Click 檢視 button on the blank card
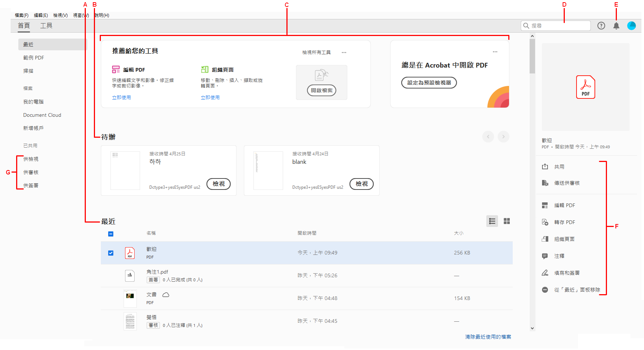Image resolution: width=644 pixels, height=350 pixels. pyautogui.click(x=362, y=184)
